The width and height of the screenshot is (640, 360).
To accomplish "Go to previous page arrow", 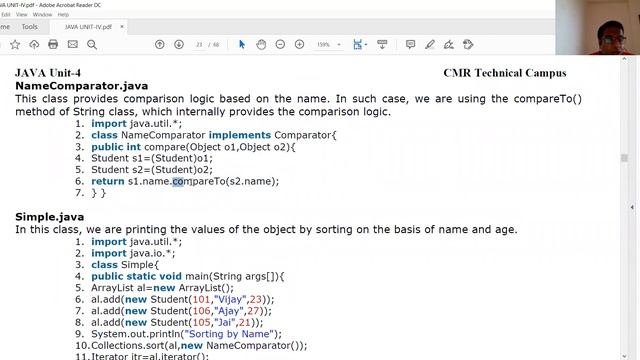I will click(x=160, y=44).
